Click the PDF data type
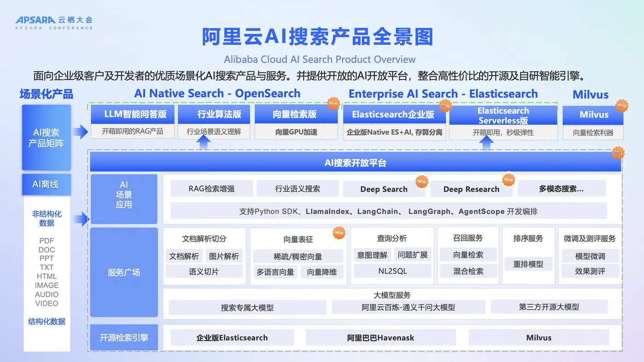Screen dimensions: 644x362 click(x=46, y=241)
